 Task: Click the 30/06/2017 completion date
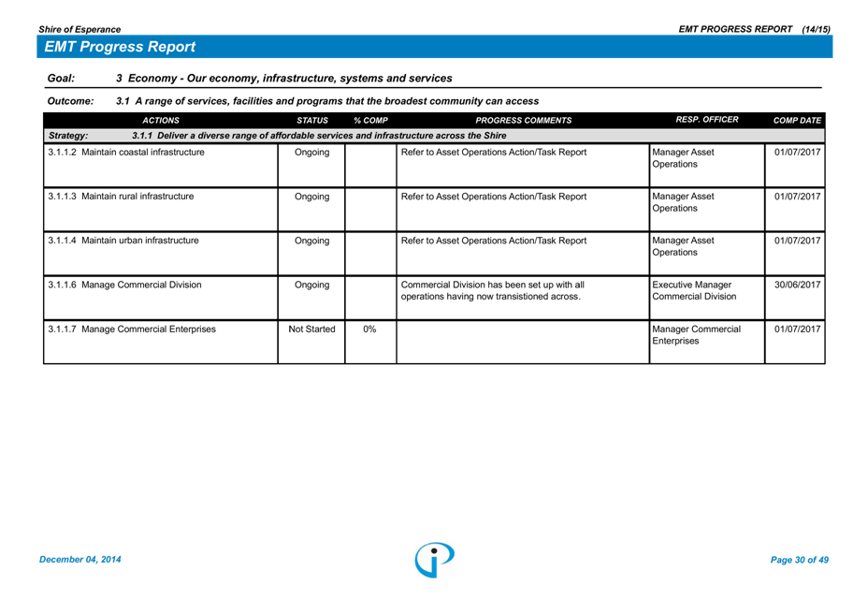(797, 285)
